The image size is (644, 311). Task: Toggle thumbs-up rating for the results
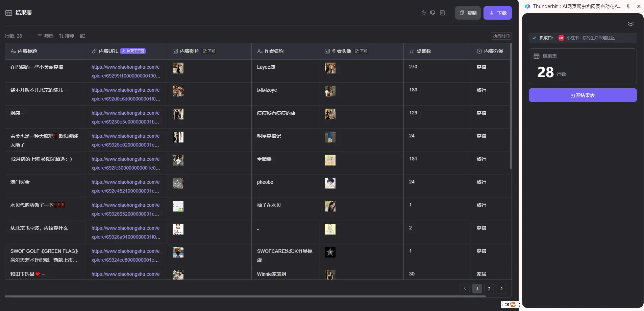coord(423,13)
